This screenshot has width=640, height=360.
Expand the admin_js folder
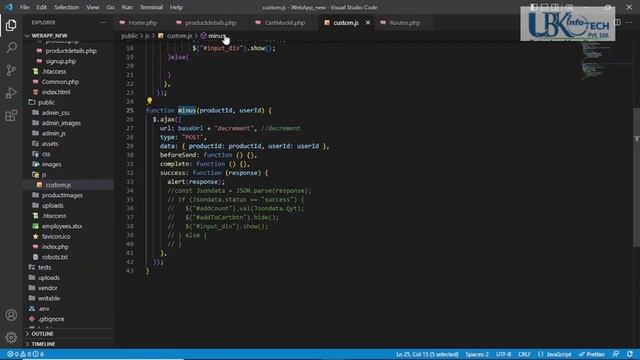(x=53, y=133)
